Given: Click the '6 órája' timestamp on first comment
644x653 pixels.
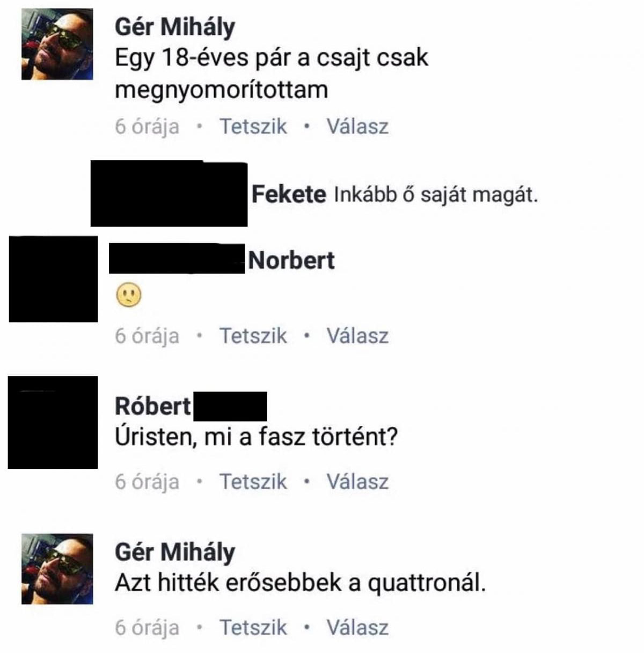Looking at the screenshot, I should coord(147,127).
